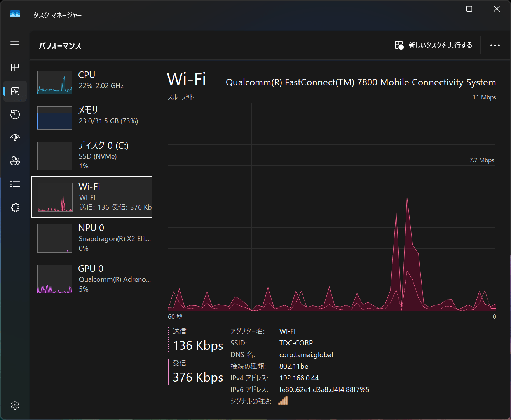Select the GPU 0 entry
This screenshot has width=511, height=420.
click(x=92, y=279)
